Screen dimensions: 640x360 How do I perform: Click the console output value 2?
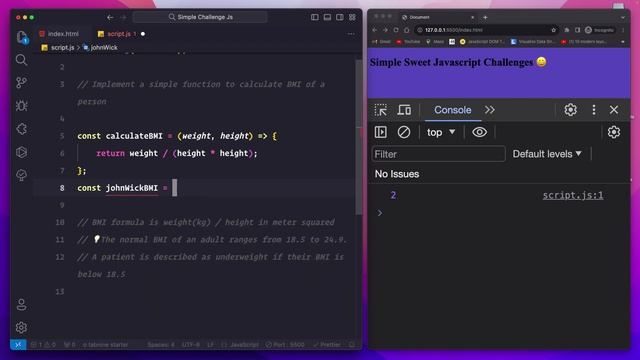pos(393,195)
